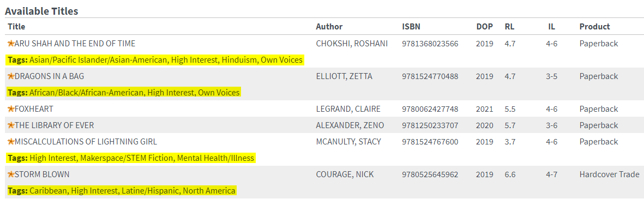The width and height of the screenshot is (644, 199).
Task: Open the ARU SHAH AND THE END OF TIME title
Action: point(75,44)
